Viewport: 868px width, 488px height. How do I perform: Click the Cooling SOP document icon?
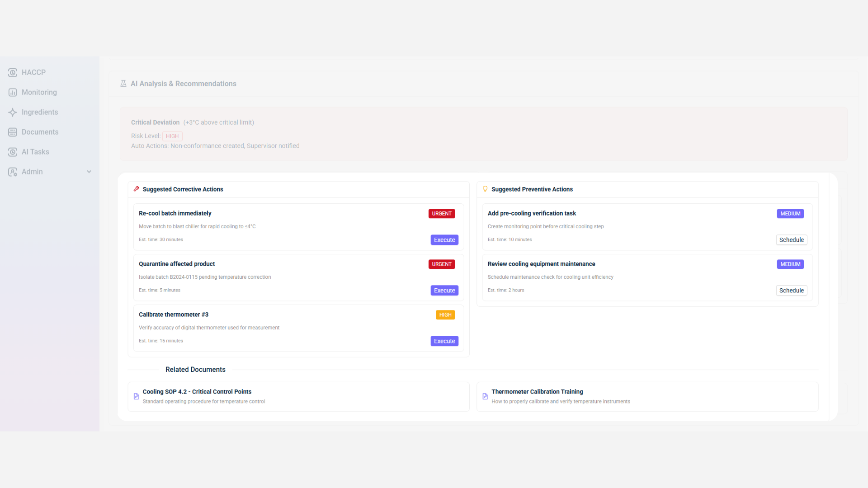click(x=136, y=396)
